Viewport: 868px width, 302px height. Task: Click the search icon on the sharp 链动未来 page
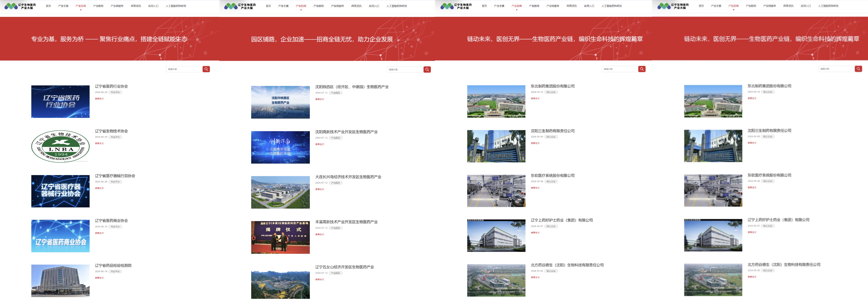click(x=642, y=69)
